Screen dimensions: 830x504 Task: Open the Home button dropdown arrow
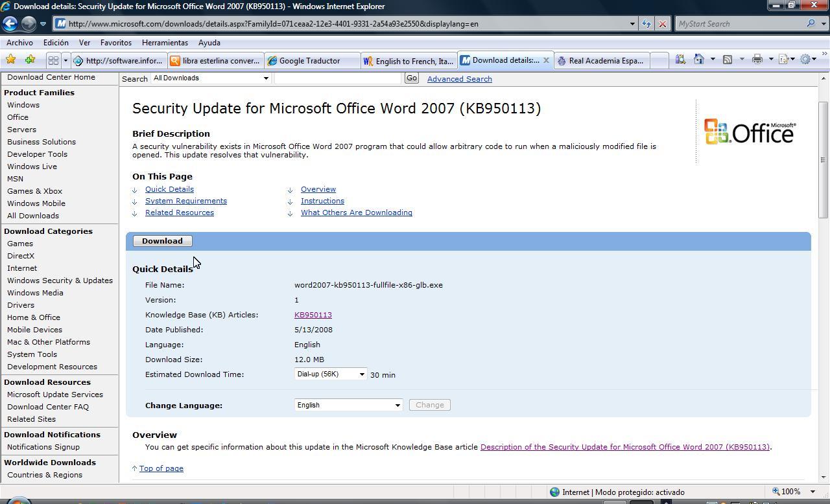713,60
